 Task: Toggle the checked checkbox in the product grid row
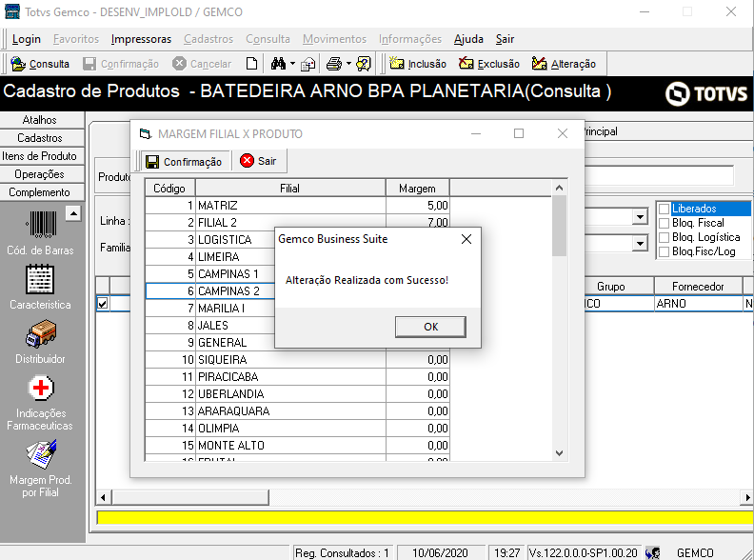pyautogui.click(x=103, y=304)
